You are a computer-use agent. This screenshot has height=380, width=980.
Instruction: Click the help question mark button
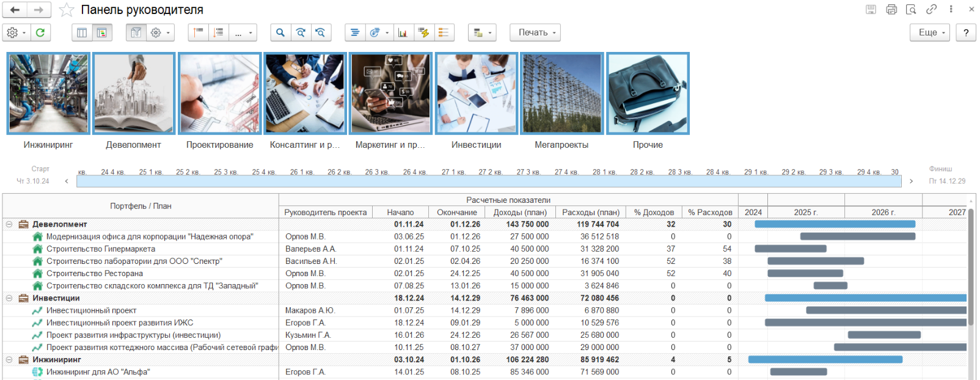click(966, 32)
